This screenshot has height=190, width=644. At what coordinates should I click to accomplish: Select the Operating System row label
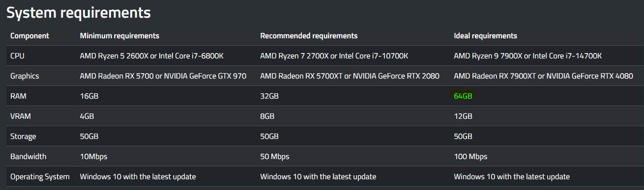pos(40,176)
